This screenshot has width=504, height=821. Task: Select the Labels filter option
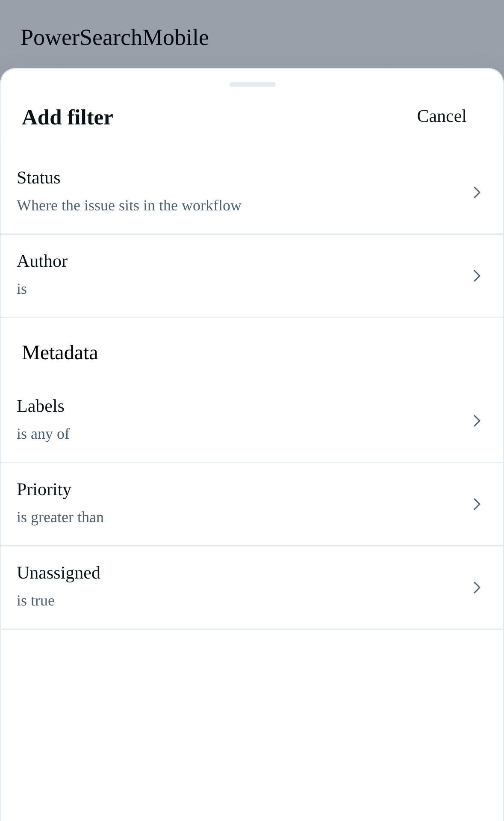coord(252,421)
